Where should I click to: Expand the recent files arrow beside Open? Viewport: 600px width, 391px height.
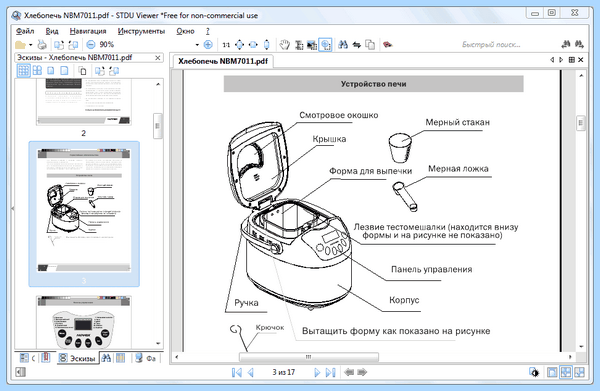tap(30, 45)
